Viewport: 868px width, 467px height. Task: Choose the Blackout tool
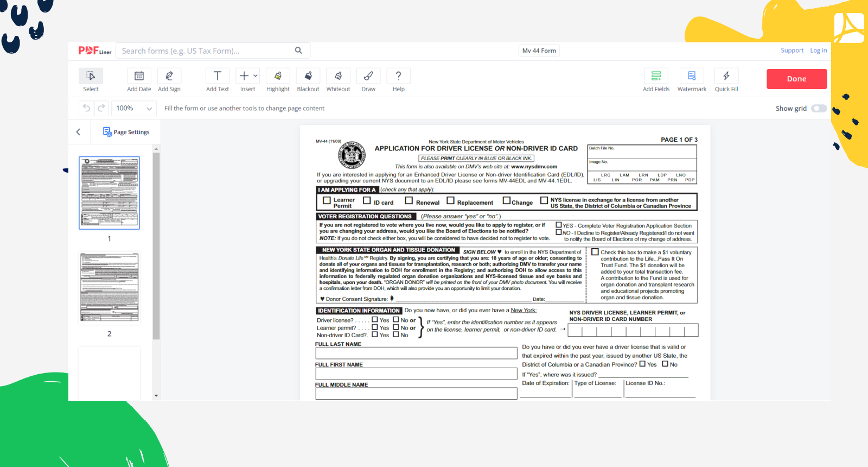(x=308, y=77)
